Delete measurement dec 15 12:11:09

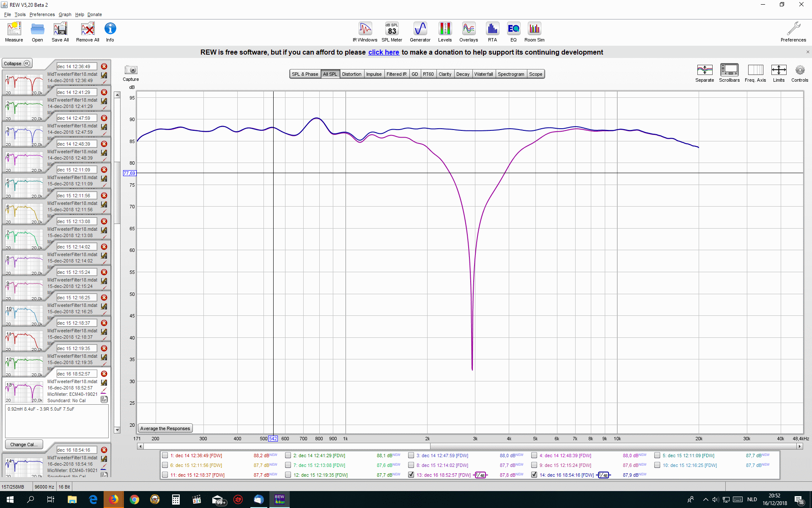(x=104, y=170)
